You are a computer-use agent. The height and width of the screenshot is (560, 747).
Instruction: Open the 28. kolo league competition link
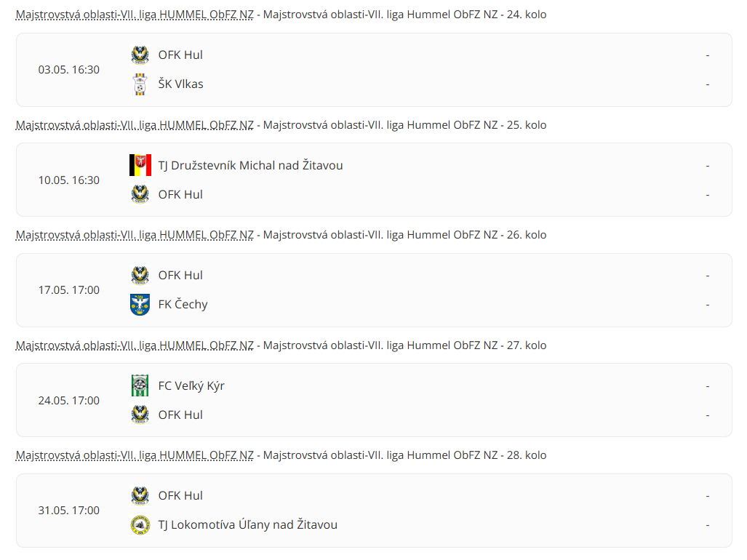[135, 455]
